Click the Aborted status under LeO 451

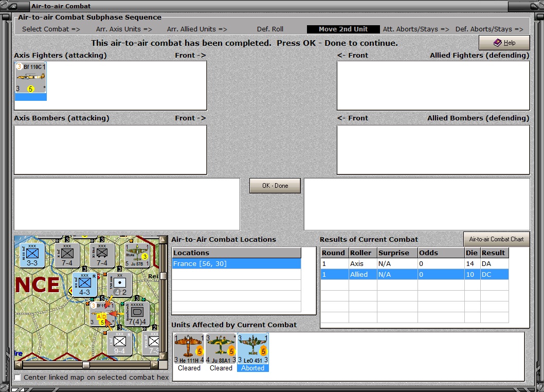coord(253,368)
